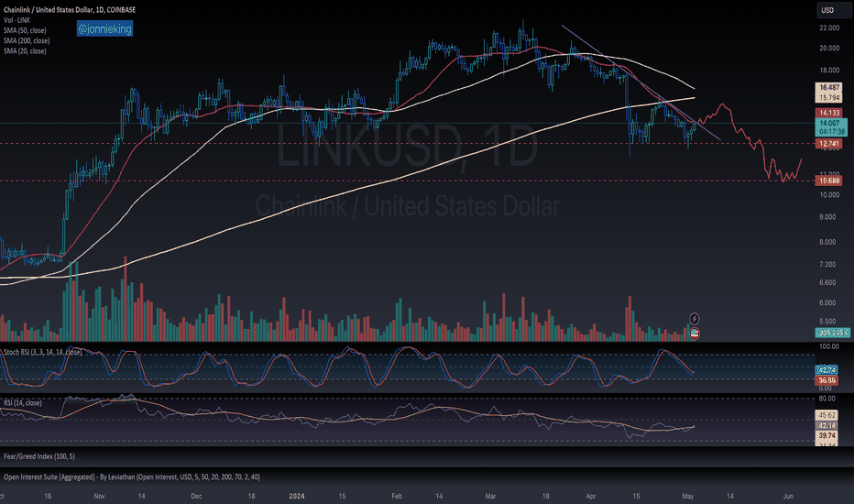The width and height of the screenshot is (854, 504).
Task: Click the 42.74 Stoch RSI value label
Action: 827,370
